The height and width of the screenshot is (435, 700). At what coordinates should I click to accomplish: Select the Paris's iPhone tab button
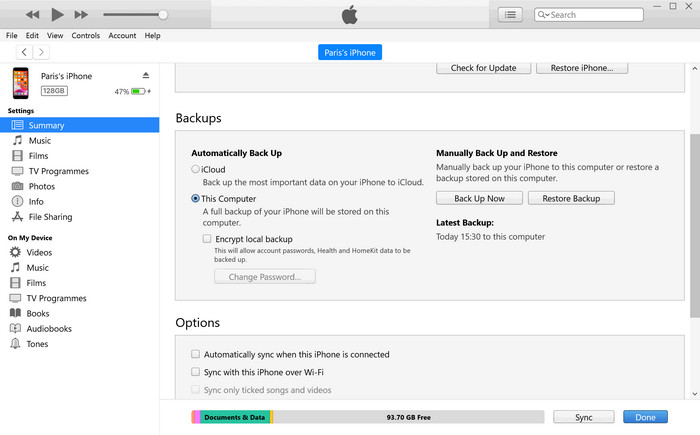click(350, 52)
